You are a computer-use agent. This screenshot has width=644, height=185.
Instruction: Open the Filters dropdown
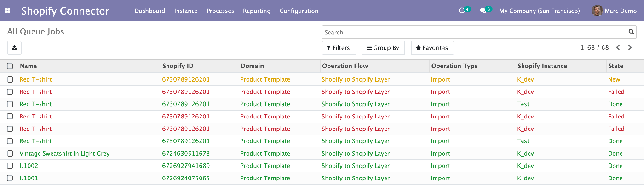coord(338,48)
